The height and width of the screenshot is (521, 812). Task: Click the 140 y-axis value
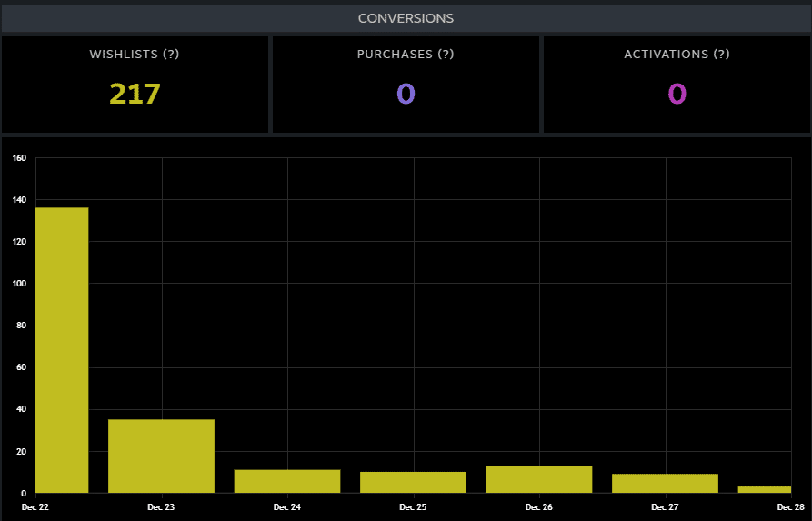(20, 200)
